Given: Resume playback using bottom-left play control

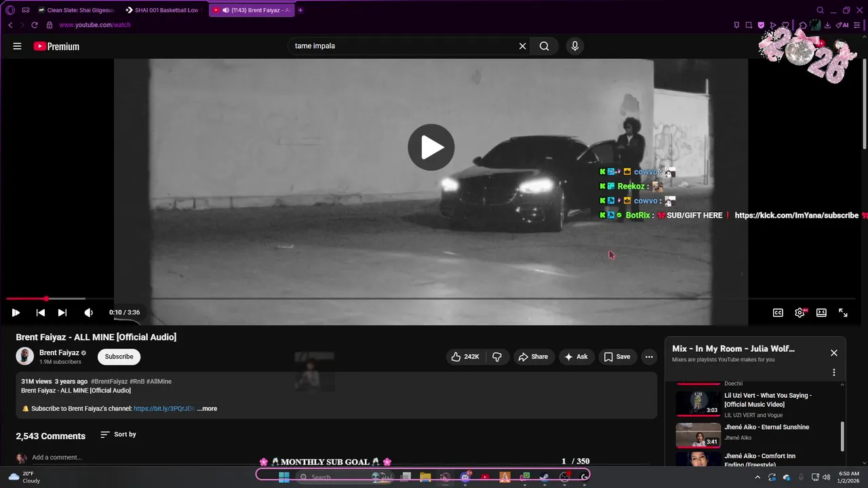Looking at the screenshot, I should point(16,312).
